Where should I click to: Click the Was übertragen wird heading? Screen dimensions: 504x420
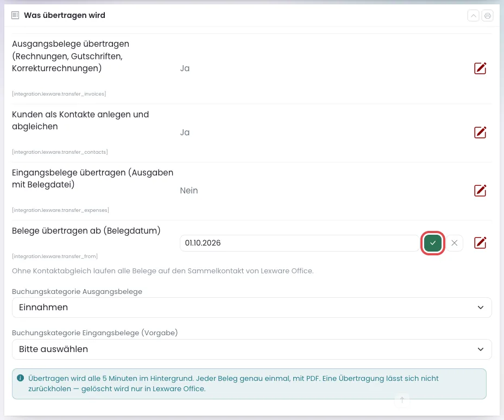pyautogui.click(x=65, y=15)
